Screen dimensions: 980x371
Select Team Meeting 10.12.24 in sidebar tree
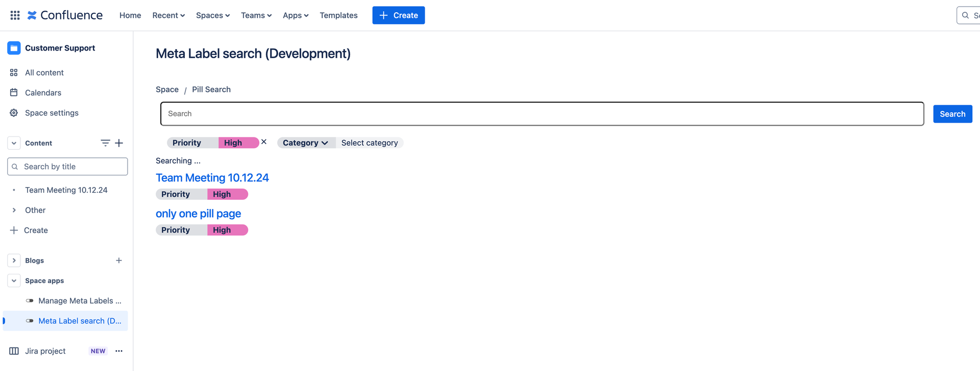coord(66,190)
